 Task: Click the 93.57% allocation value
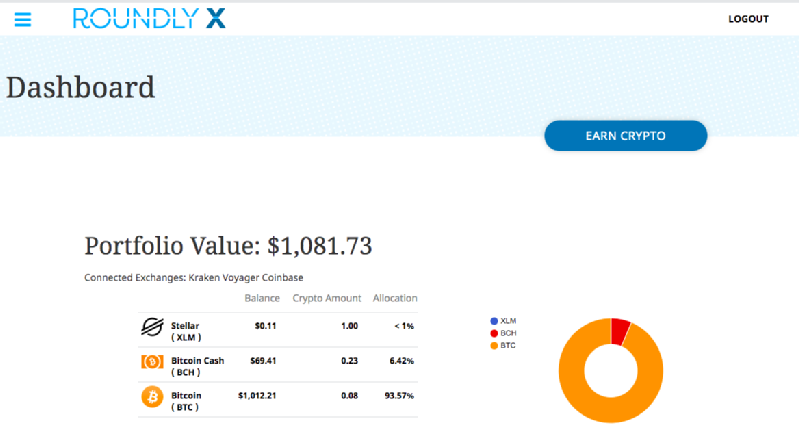pos(399,395)
